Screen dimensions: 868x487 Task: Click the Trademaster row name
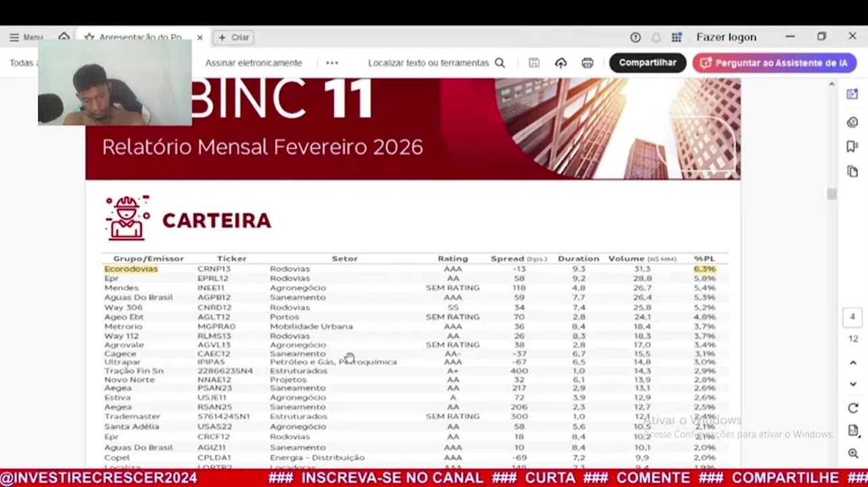132,417
